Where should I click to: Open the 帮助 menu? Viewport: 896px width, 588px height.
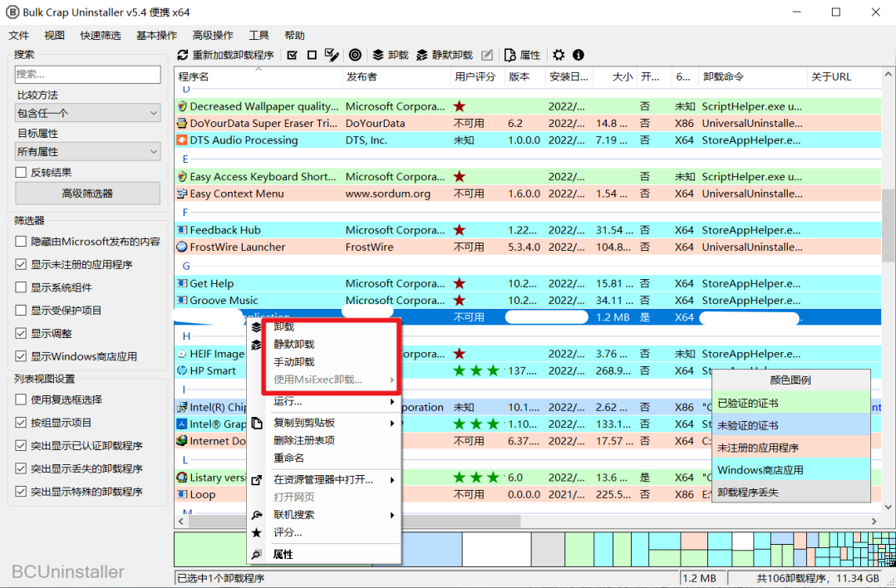[x=294, y=36]
